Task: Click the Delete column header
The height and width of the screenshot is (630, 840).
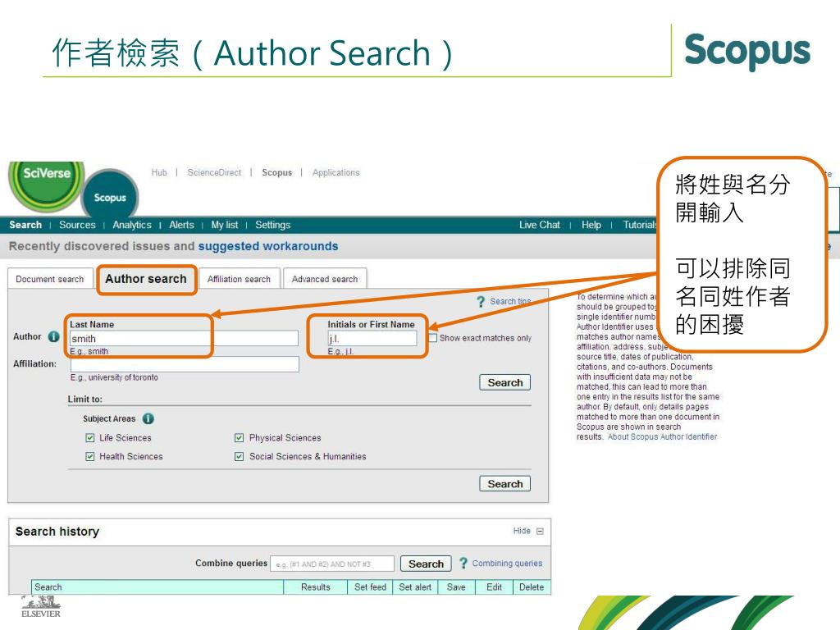Action: click(x=532, y=587)
